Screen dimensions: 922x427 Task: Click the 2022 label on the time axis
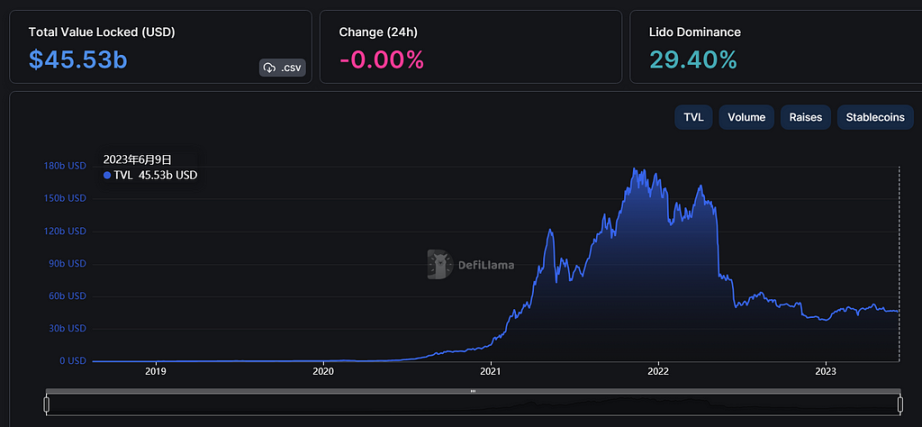click(658, 372)
